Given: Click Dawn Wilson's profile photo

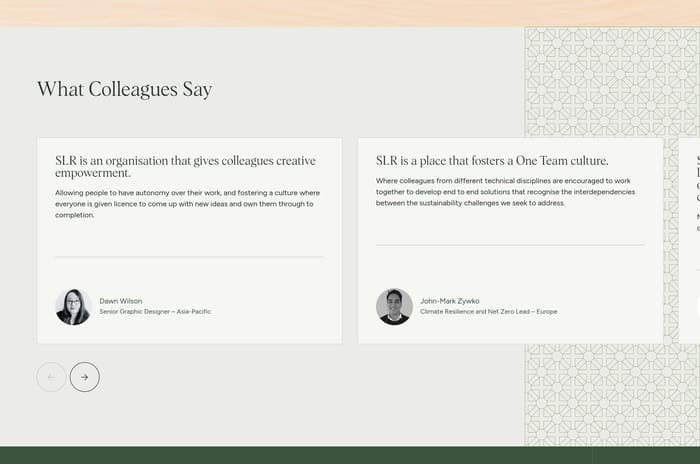Looking at the screenshot, I should (x=73, y=307).
